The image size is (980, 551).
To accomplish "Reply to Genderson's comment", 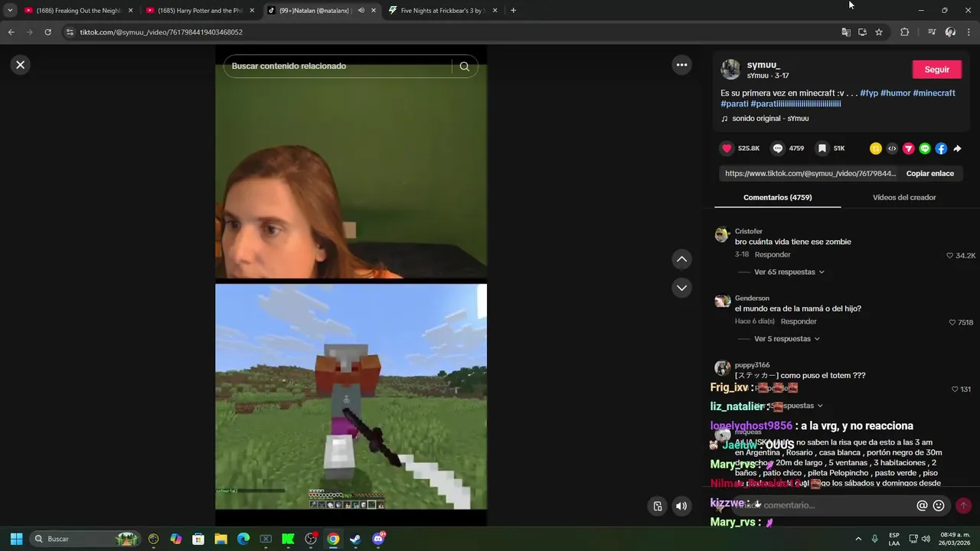I will (799, 321).
